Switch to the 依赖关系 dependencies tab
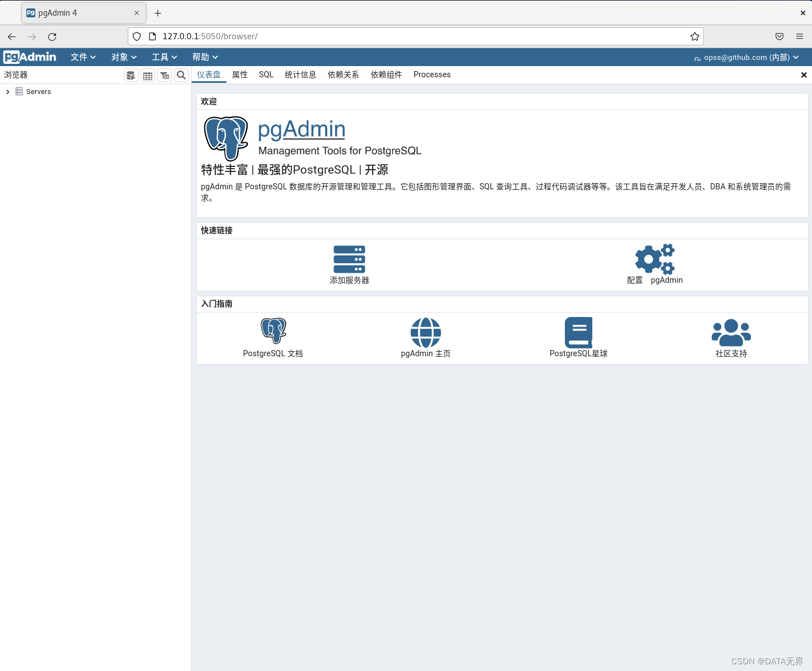The width and height of the screenshot is (812, 671). [x=344, y=74]
